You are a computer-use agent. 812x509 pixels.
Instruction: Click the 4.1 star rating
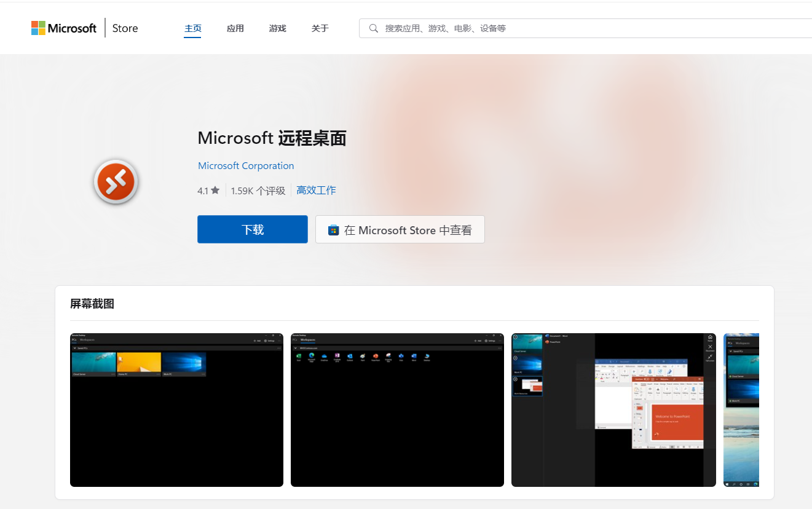208,191
